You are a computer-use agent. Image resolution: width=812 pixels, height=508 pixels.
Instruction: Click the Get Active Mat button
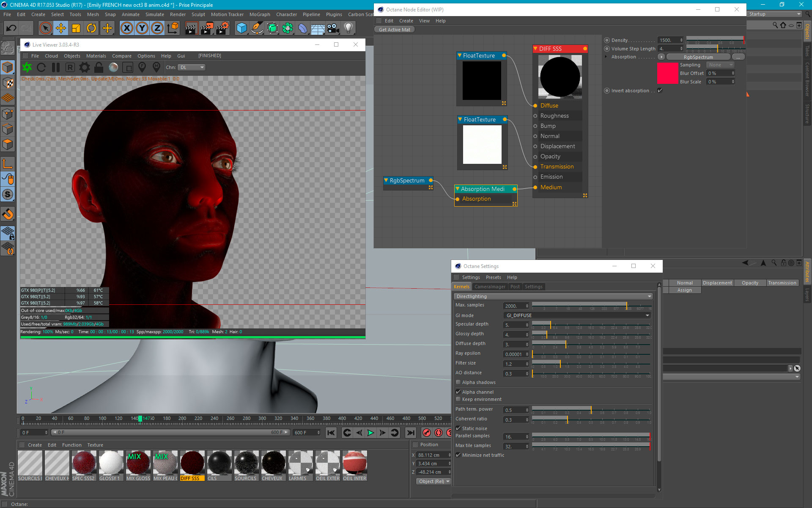(x=394, y=30)
